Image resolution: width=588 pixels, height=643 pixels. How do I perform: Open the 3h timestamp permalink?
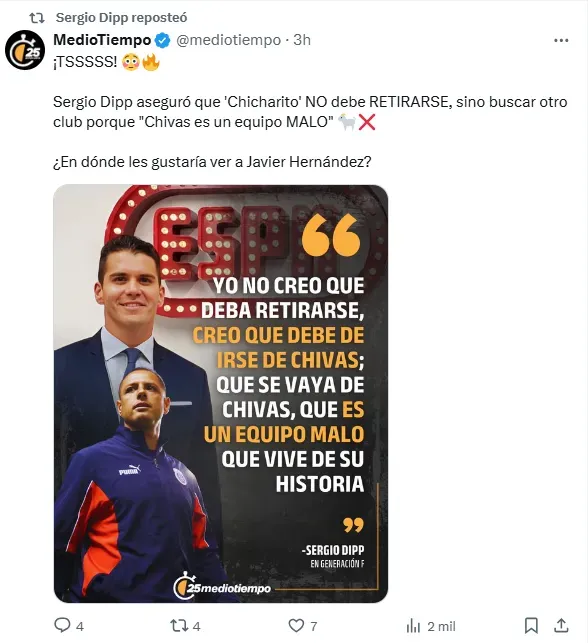click(x=302, y=40)
